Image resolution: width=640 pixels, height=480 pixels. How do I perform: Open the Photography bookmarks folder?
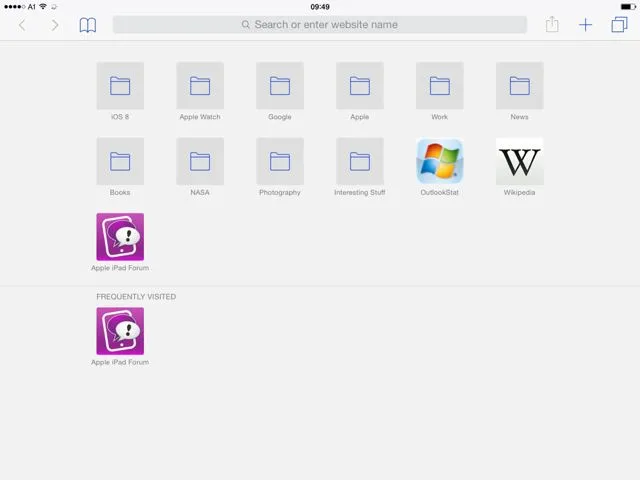[x=280, y=161]
